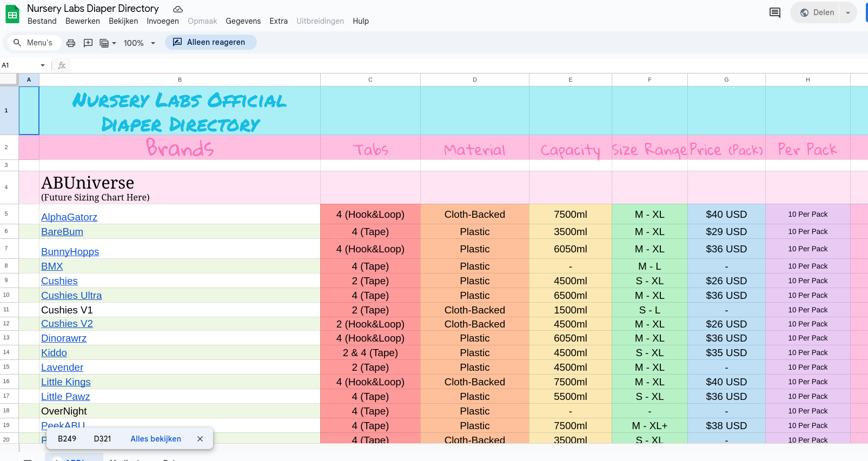Click the insert comment icon
Image resolution: width=868 pixels, height=461 pixels.
(88, 43)
